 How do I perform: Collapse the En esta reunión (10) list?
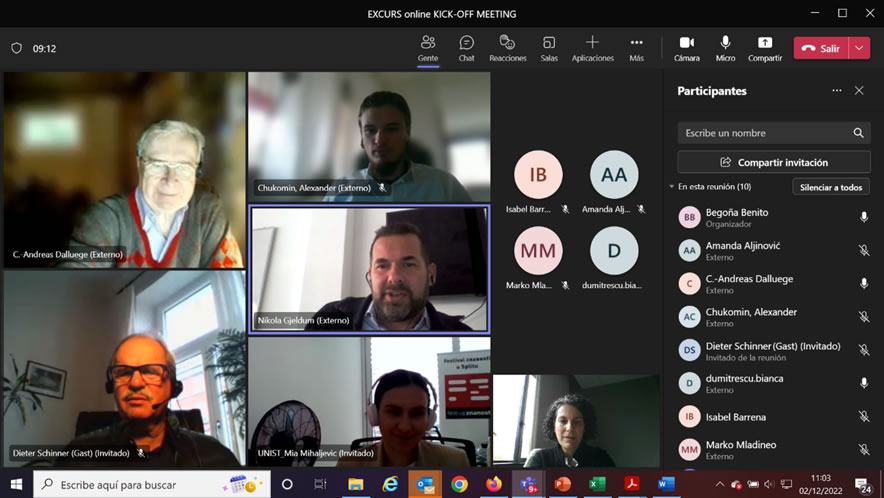pyautogui.click(x=671, y=187)
